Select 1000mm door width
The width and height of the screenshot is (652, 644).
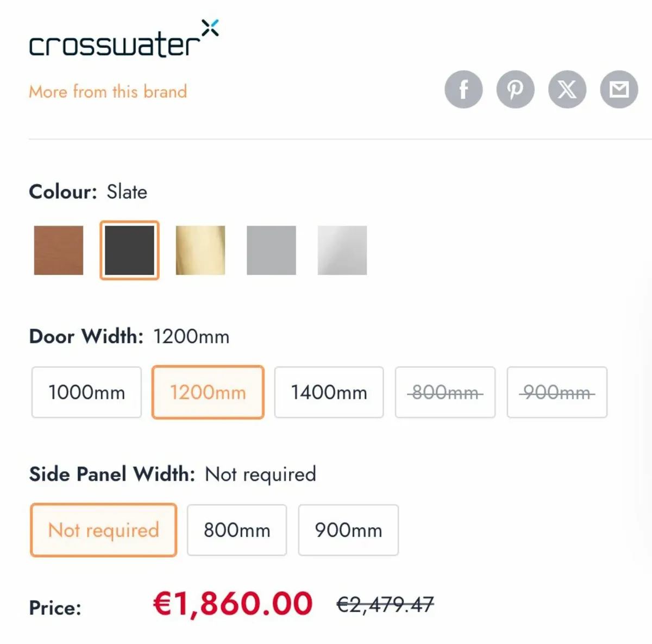86,392
